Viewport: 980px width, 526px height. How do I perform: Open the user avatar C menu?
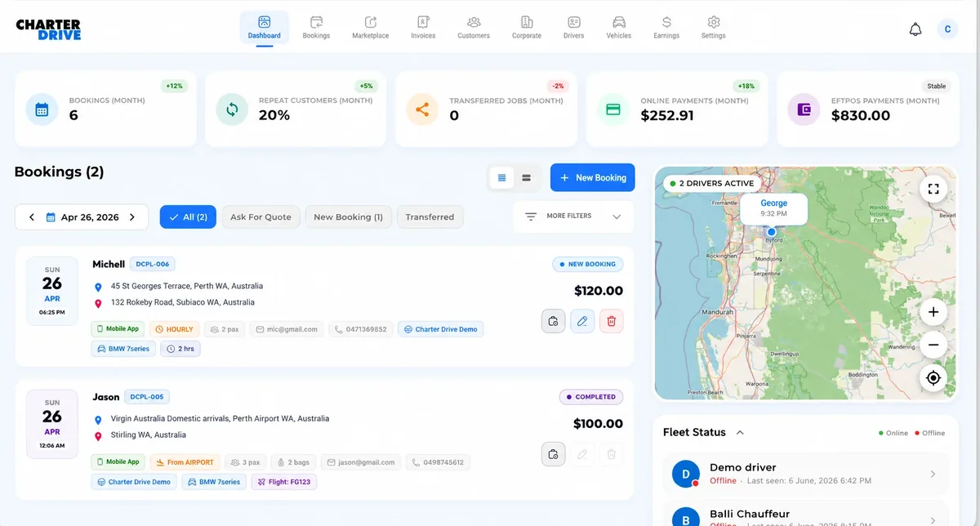tap(947, 29)
